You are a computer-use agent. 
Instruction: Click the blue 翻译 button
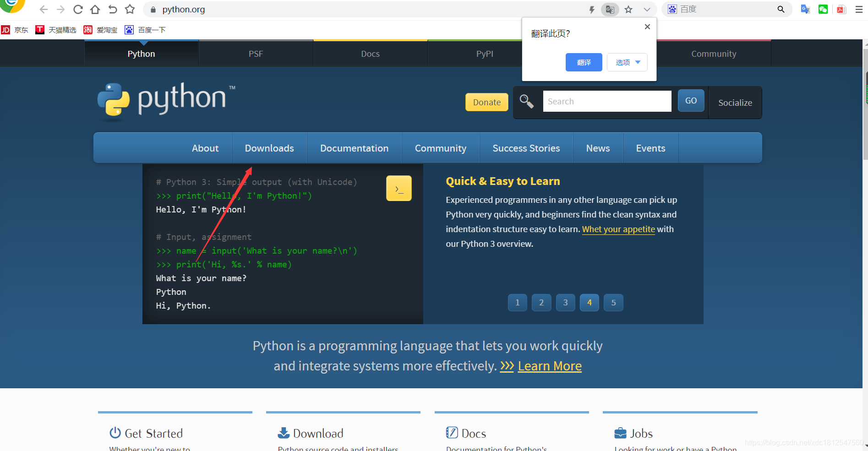pyautogui.click(x=584, y=62)
